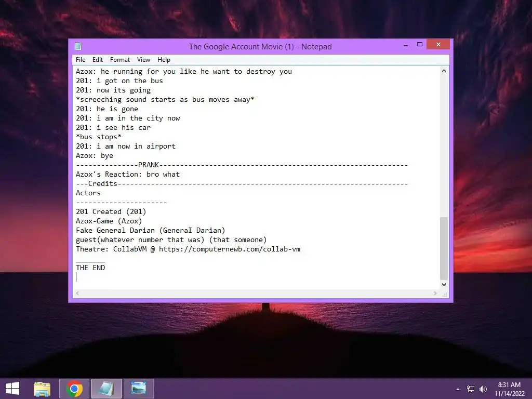Click the line 'Azox: he running for you like he want to destroy you'
Image resolution: width=532 pixels, height=399 pixels.
click(183, 72)
